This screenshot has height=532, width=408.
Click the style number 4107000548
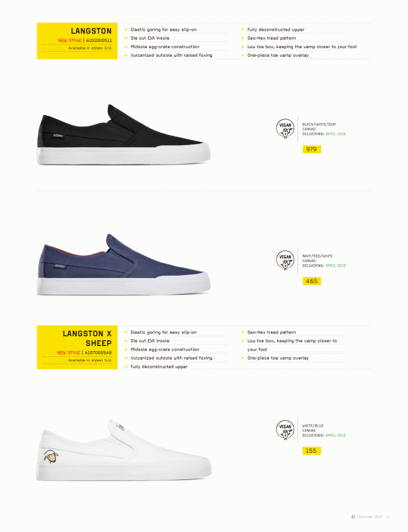(98, 353)
